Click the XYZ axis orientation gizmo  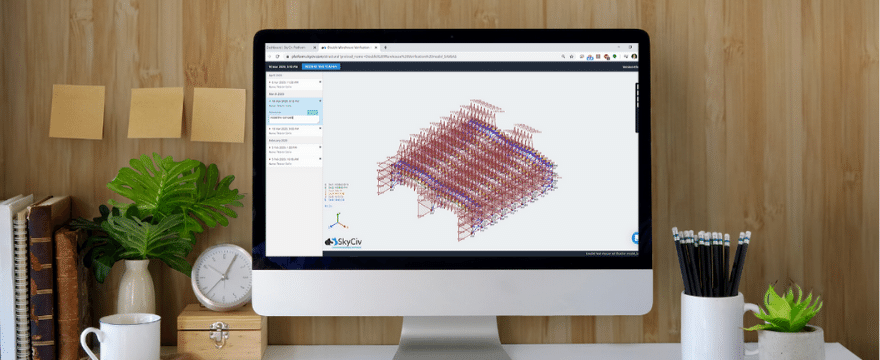pyautogui.click(x=337, y=222)
